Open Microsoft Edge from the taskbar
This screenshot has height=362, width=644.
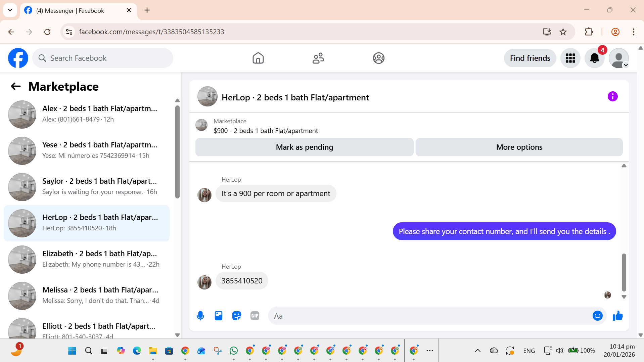click(137, 351)
